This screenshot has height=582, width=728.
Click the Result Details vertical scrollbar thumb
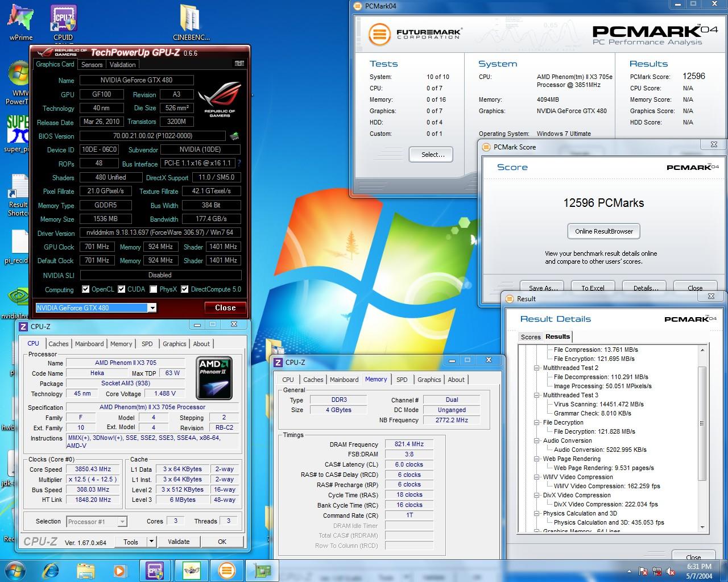(x=702, y=423)
